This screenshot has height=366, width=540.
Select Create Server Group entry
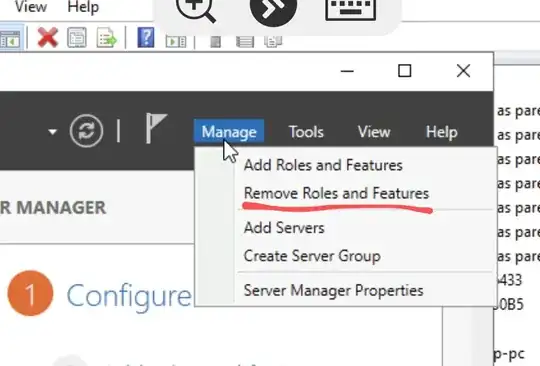312,256
